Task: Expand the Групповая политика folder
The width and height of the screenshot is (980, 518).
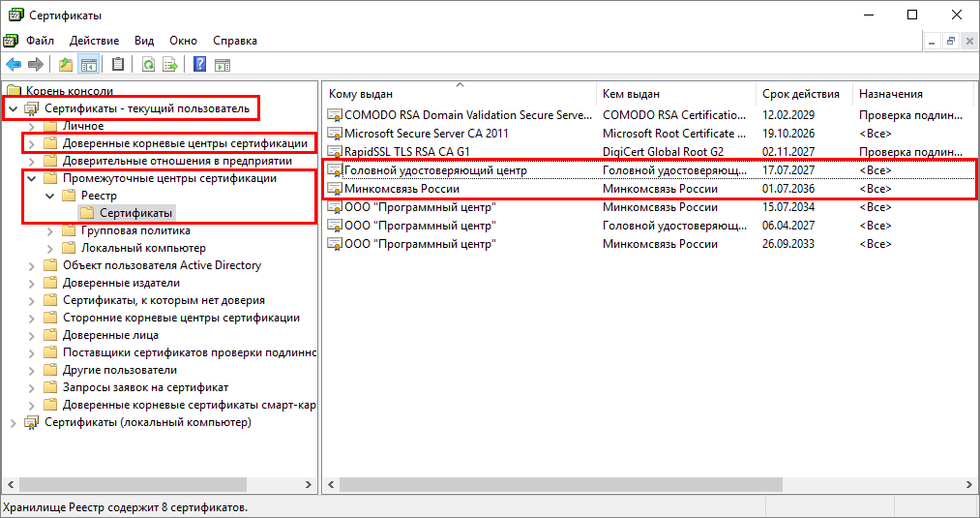Action: 51,230
